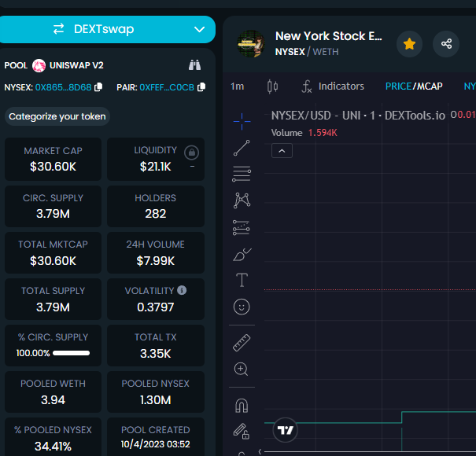This screenshot has width=476, height=456.
Task: Switch chart to MCAP view
Action: pyautogui.click(x=430, y=86)
